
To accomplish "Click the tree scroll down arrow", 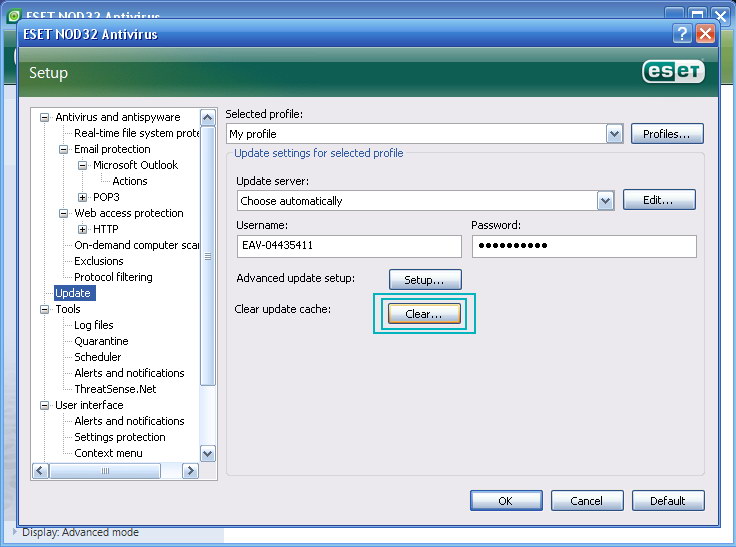I will tap(207, 454).
